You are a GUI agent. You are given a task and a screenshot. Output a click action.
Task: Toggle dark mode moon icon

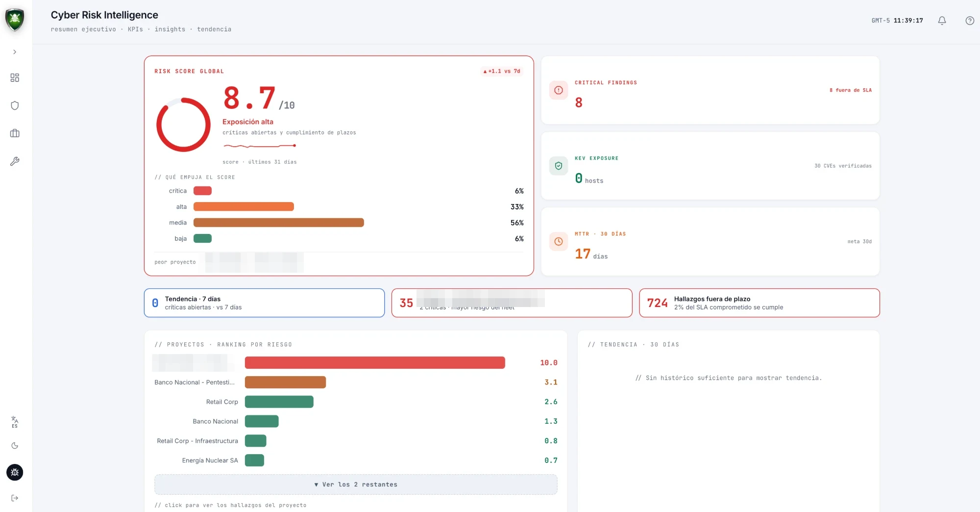click(x=15, y=446)
